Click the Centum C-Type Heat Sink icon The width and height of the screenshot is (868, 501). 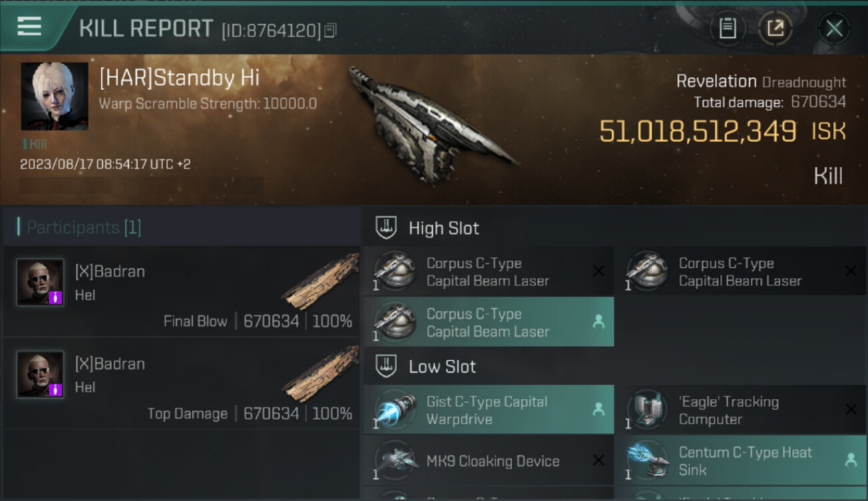tap(648, 460)
